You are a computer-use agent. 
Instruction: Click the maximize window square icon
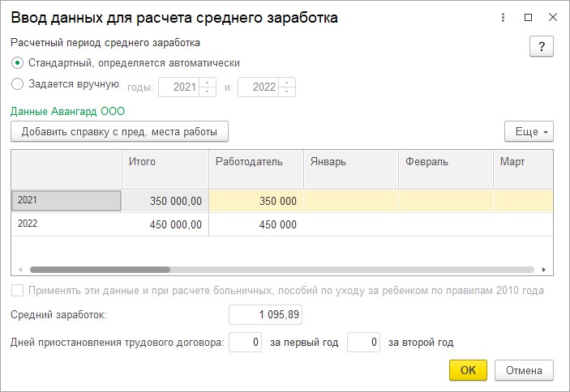coord(528,18)
